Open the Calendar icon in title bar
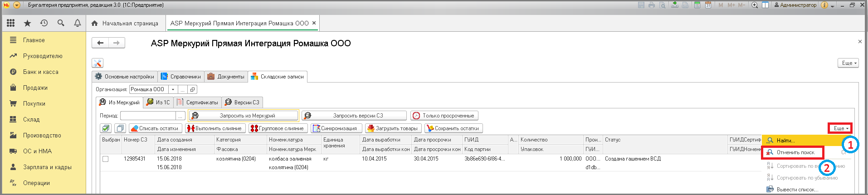The height and width of the screenshot is (195, 868). click(x=708, y=5)
